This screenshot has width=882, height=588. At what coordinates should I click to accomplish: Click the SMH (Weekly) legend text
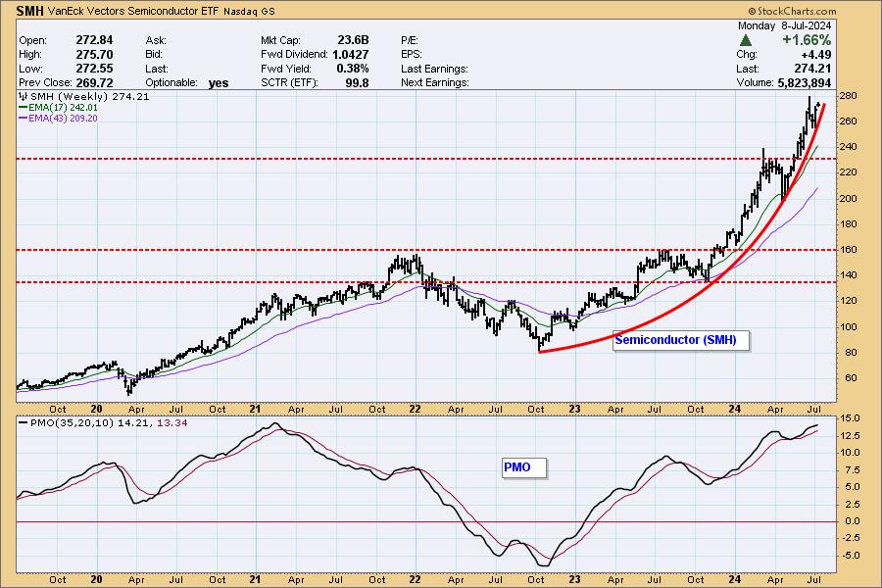coord(70,97)
